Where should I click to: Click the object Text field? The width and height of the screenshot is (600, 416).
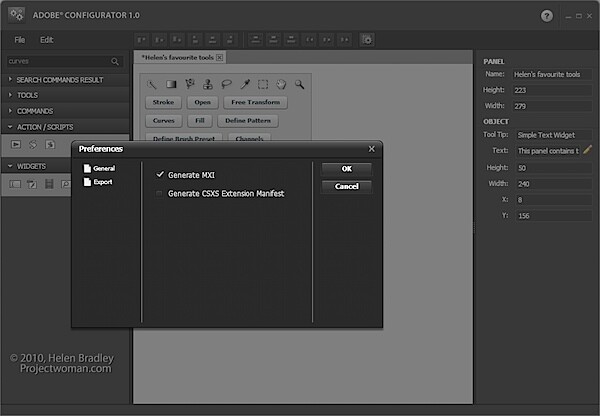(x=548, y=151)
